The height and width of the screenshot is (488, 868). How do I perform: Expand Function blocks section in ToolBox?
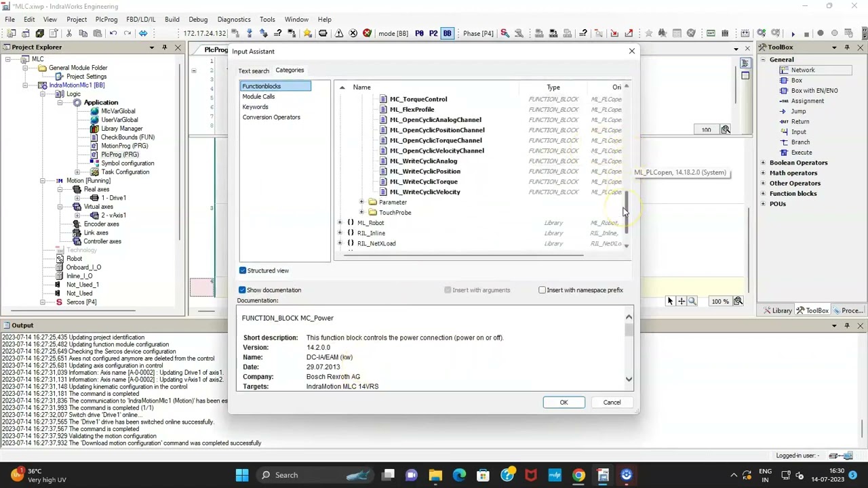coord(763,193)
